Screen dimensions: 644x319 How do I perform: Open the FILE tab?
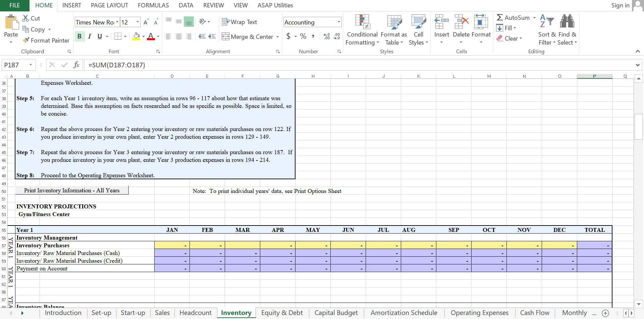tap(15, 5)
